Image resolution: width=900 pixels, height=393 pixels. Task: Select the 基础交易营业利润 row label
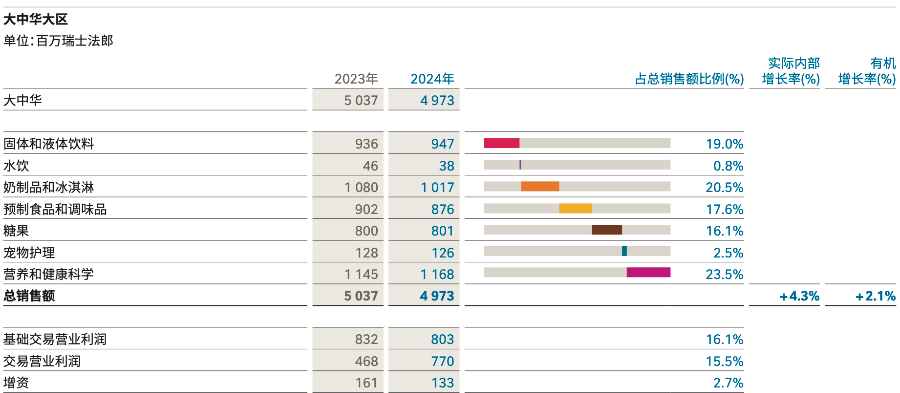(x=55, y=339)
